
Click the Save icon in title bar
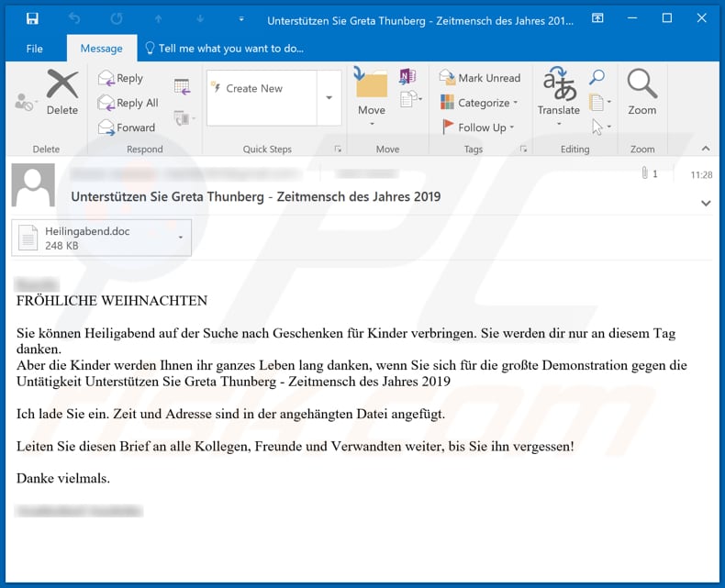pos(32,18)
